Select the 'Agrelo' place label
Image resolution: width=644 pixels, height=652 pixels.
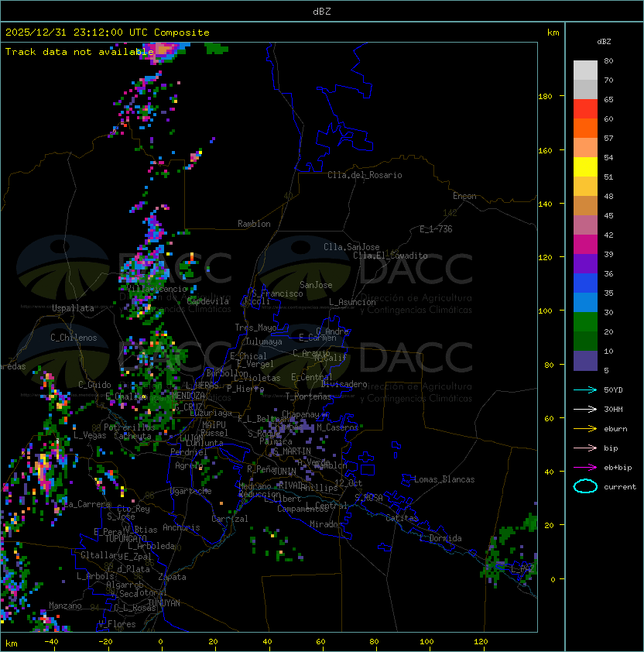(189, 465)
